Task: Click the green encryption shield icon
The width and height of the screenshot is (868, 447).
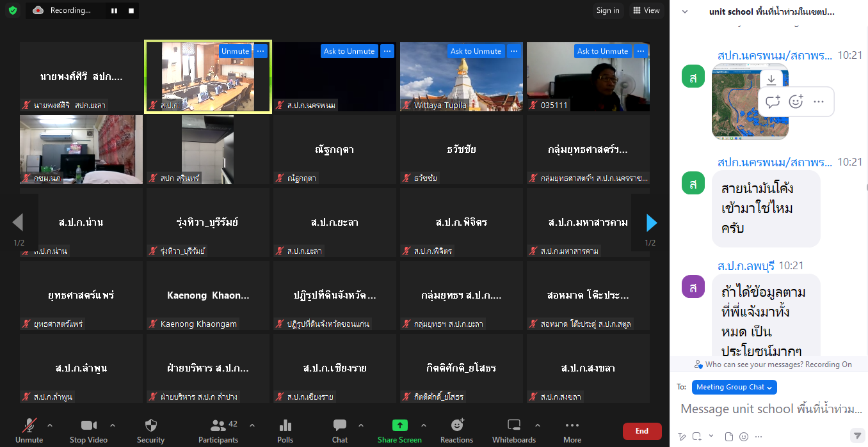Action: click(x=13, y=10)
